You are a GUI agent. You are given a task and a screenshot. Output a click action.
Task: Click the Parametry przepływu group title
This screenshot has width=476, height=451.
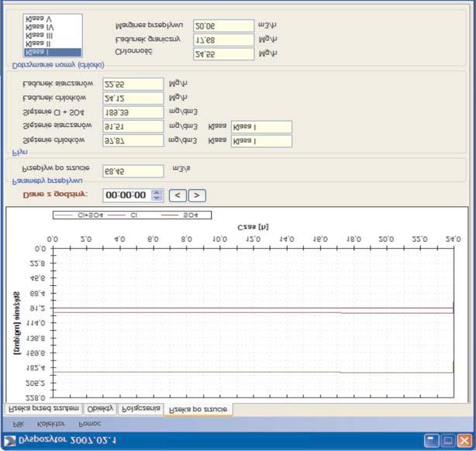pyautogui.click(x=47, y=181)
